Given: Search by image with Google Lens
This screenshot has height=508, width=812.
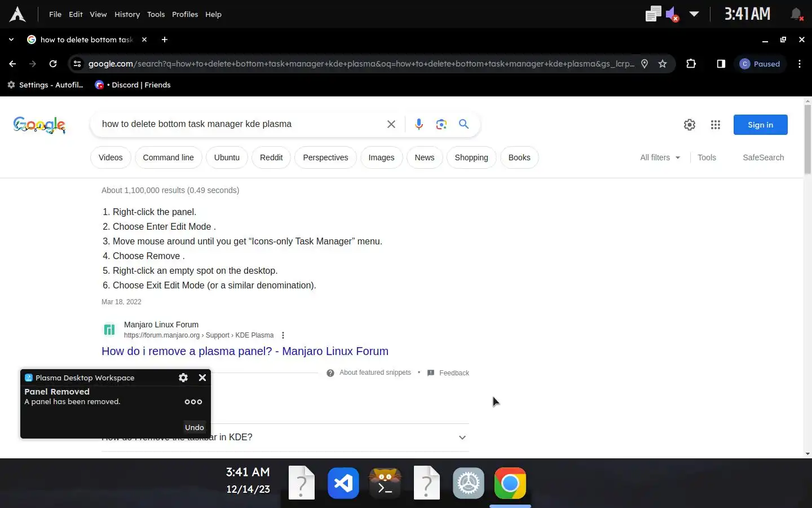Looking at the screenshot, I should pyautogui.click(x=442, y=124).
